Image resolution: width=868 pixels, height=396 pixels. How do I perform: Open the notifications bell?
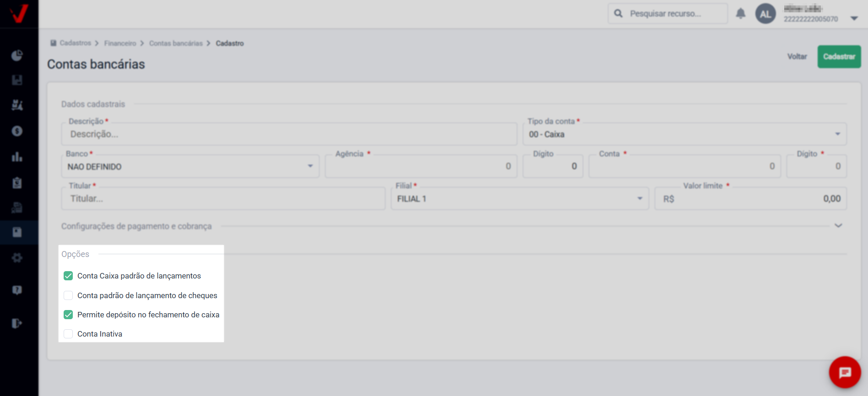pos(741,13)
